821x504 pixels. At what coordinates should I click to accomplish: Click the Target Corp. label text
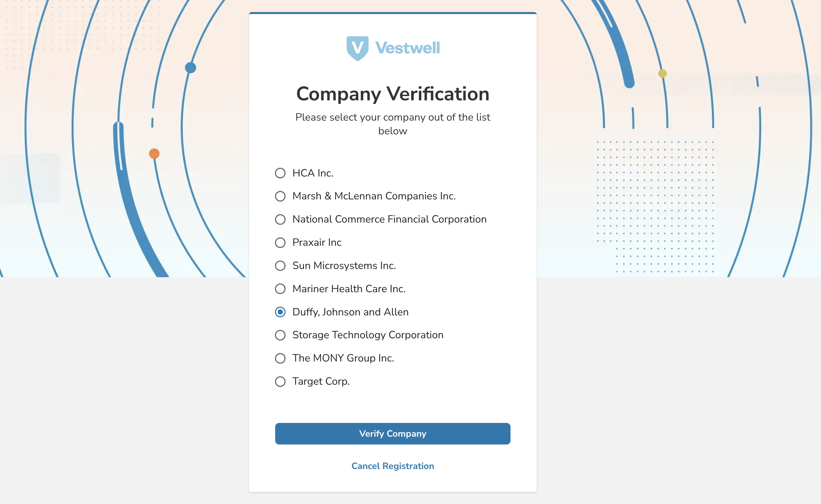[321, 381]
